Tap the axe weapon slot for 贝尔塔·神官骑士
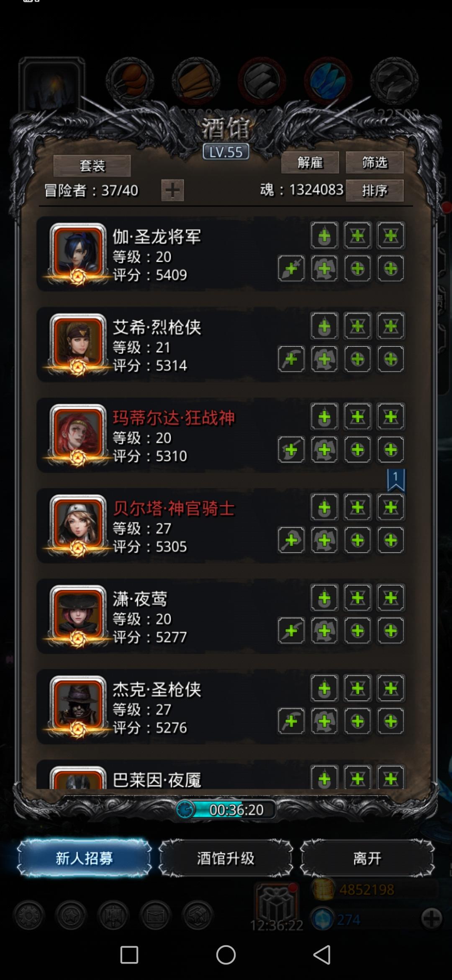This screenshot has width=452, height=980. click(x=291, y=540)
